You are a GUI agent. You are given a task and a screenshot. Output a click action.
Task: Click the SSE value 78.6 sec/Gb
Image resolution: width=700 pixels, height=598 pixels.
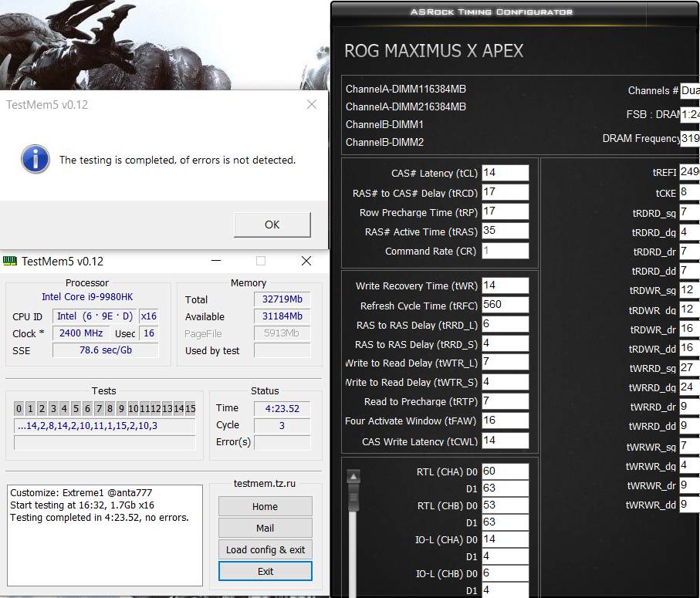point(106,350)
